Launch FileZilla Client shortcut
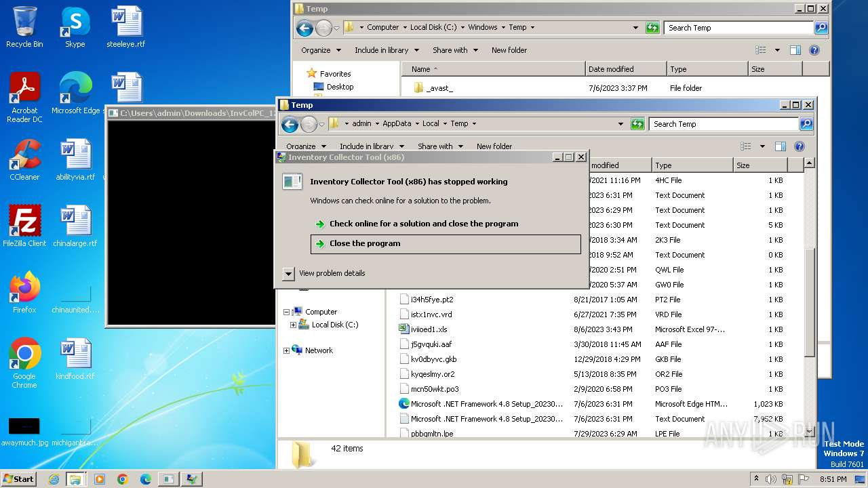 tap(24, 226)
